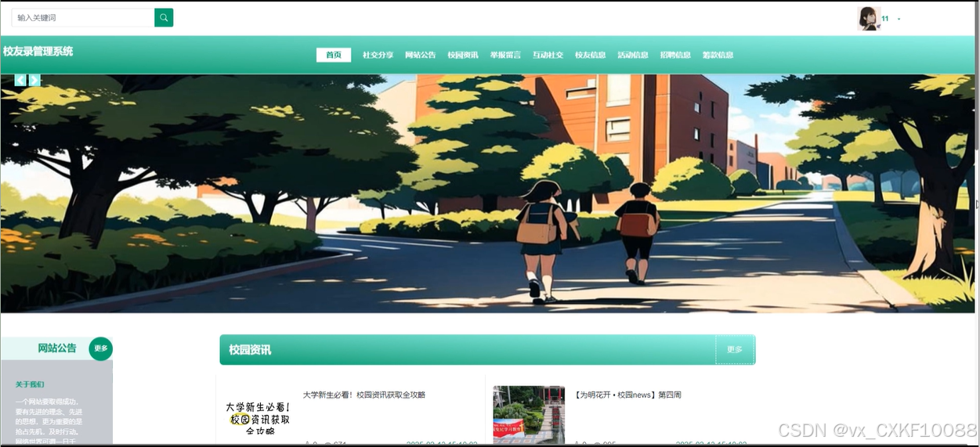This screenshot has height=447, width=980.
Task: Open 校园资讯 in navigation bar
Action: (x=463, y=55)
